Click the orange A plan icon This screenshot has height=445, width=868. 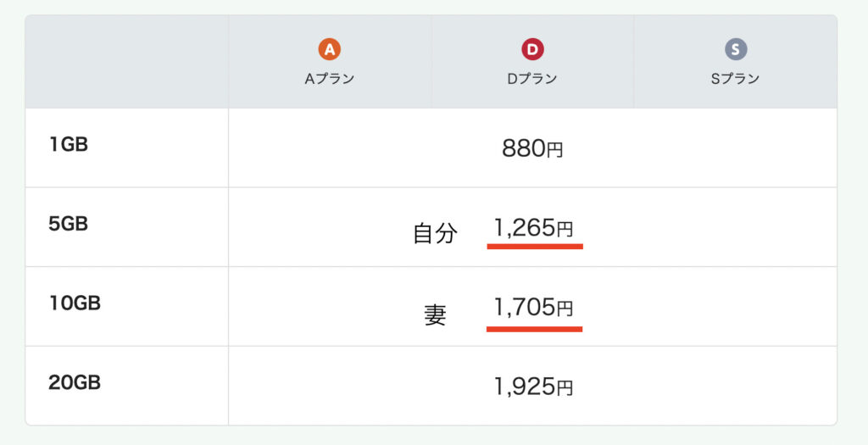tap(330, 50)
